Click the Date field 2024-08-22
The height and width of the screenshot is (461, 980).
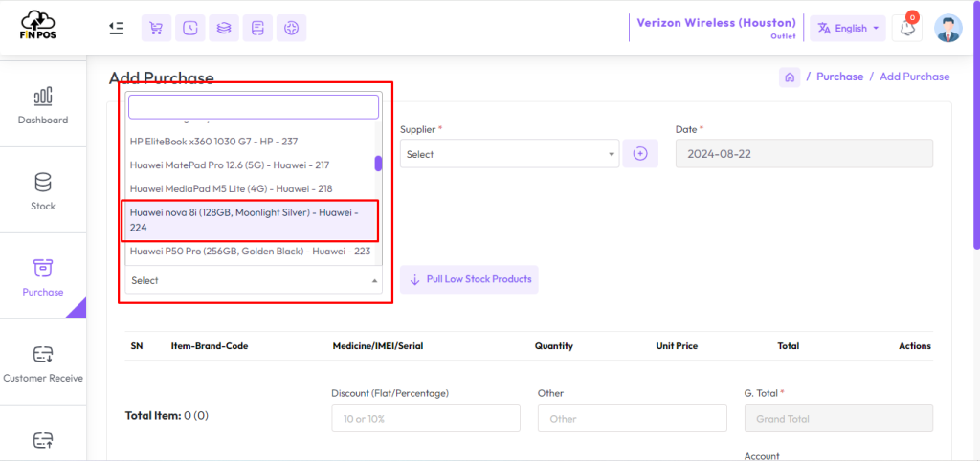click(x=804, y=154)
